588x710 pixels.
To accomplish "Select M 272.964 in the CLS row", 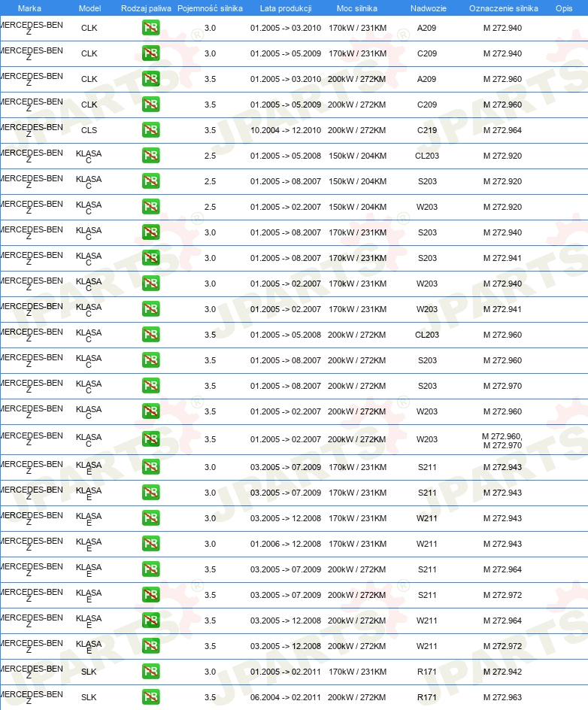I will [x=502, y=130].
